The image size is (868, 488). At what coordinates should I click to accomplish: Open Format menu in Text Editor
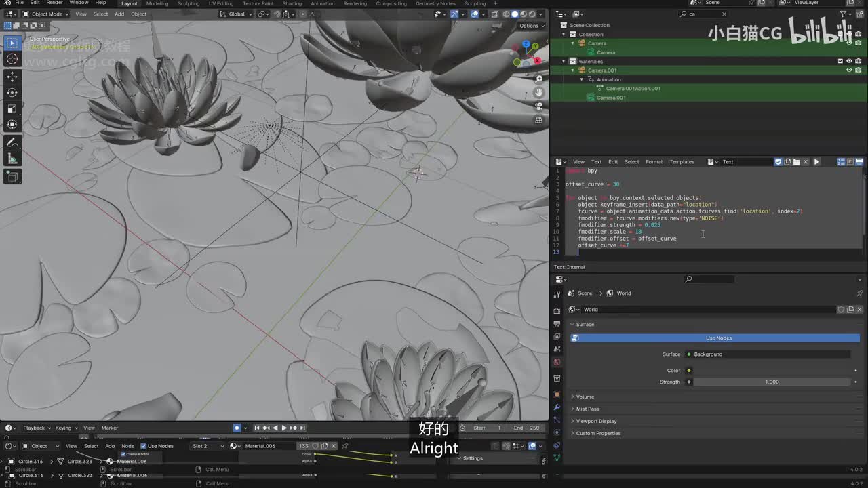654,162
